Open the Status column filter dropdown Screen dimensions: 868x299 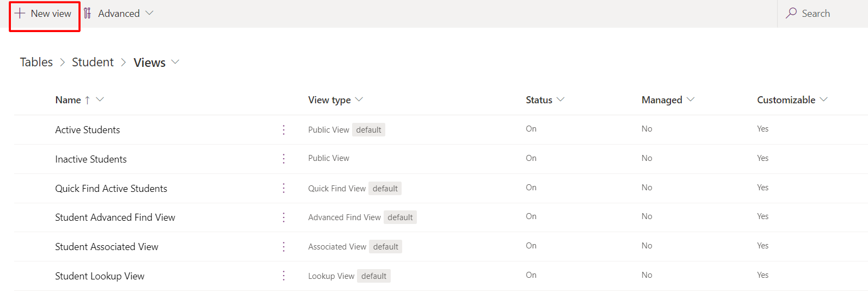[561, 99]
